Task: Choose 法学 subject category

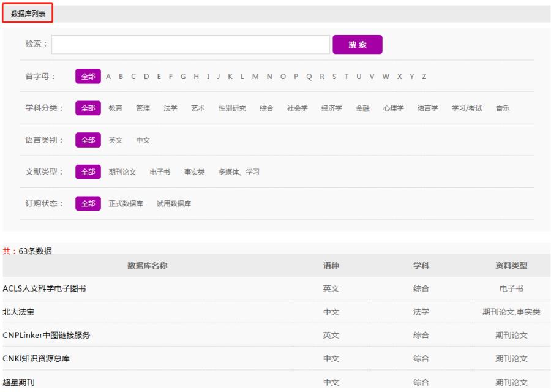Action: click(x=170, y=108)
